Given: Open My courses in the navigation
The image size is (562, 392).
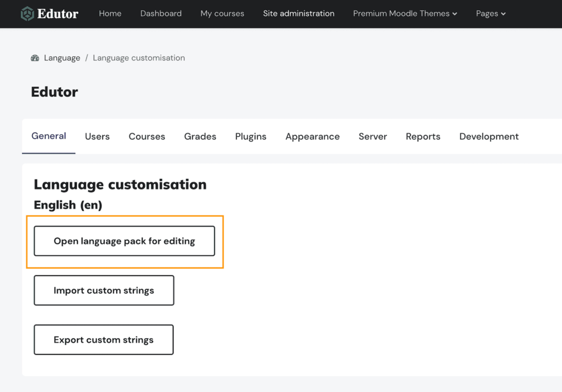Looking at the screenshot, I should [222, 13].
